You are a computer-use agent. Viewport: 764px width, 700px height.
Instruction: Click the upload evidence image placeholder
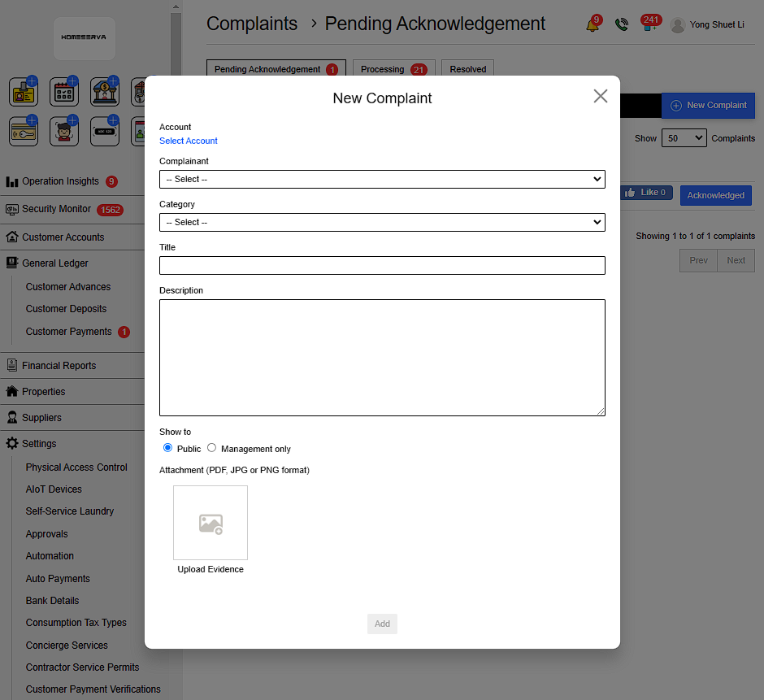[211, 523]
